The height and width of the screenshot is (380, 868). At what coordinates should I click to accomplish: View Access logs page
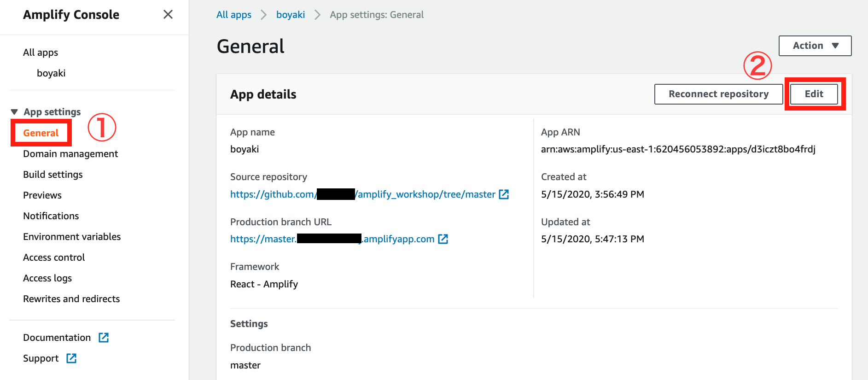(x=47, y=278)
